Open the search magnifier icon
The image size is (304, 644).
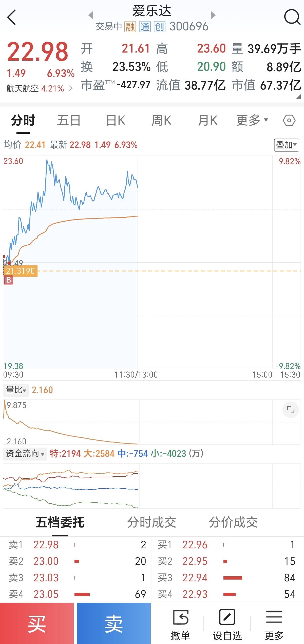tap(292, 17)
